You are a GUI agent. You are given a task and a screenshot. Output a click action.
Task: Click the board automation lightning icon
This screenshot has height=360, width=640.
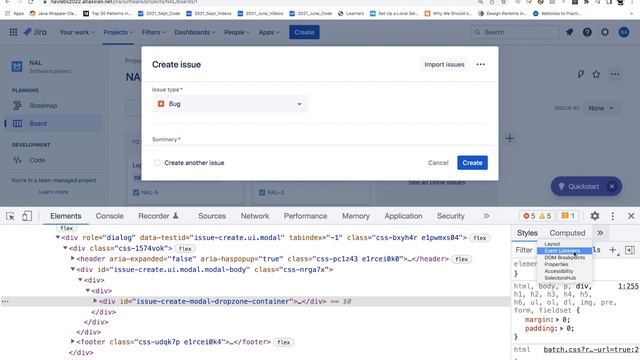tap(580, 74)
